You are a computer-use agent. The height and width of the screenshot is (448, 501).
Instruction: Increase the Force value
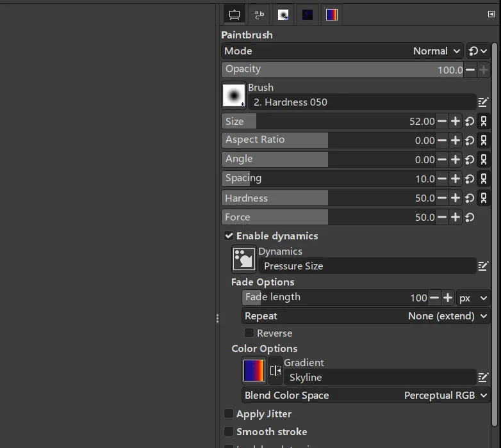click(456, 218)
